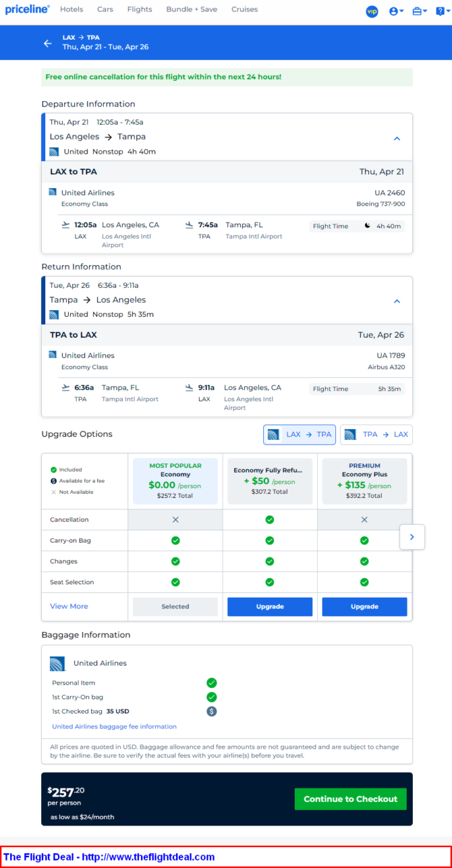Viewport: 452px width, 868px height.
Task: Open the Bundle + Save menu item
Action: (x=192, y=9)
